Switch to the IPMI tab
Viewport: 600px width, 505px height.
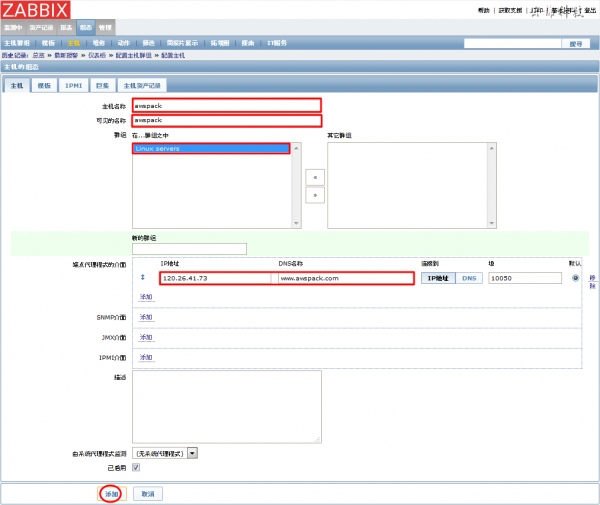(x=73, y=86)
